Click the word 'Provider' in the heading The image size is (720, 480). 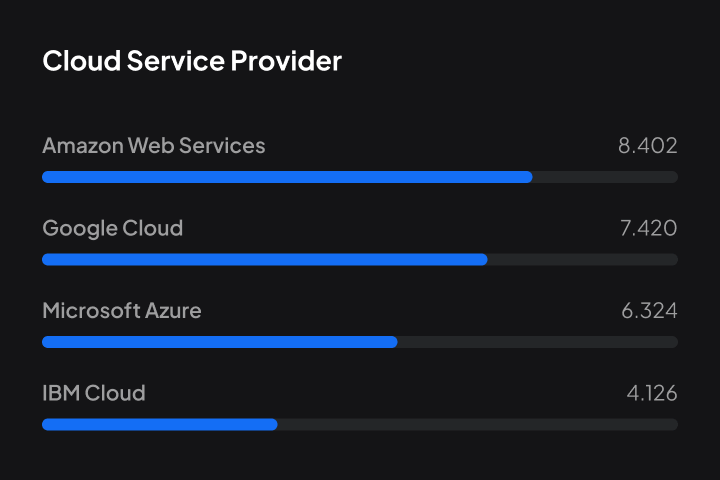tap(286, 62)
